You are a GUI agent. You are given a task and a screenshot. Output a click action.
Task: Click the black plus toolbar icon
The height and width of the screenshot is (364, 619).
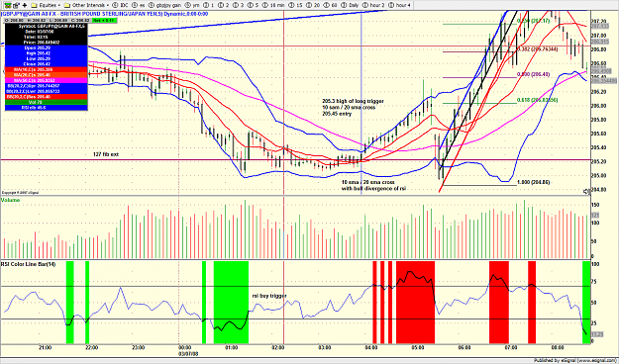coord(25,5)
